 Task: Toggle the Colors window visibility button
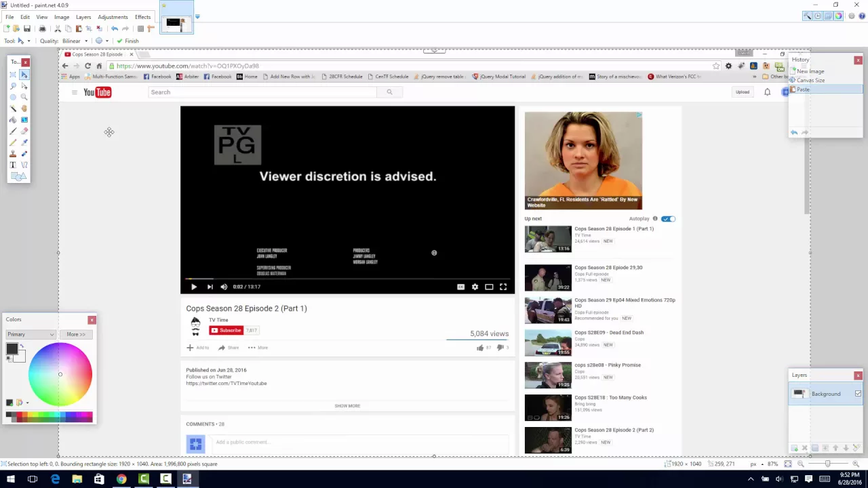click(838, 16)
